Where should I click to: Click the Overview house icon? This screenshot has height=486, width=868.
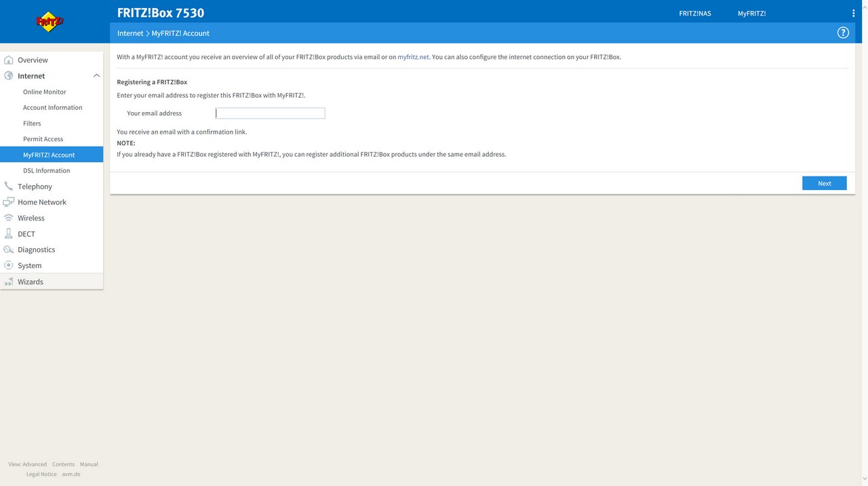[8, 60]
